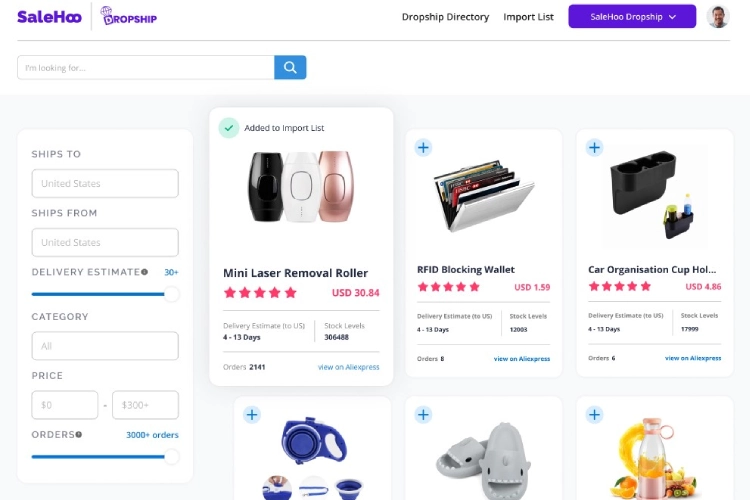The image size is (750, 500).
Task: Add shark slippers product with plus icon
Action: point(423,414)
